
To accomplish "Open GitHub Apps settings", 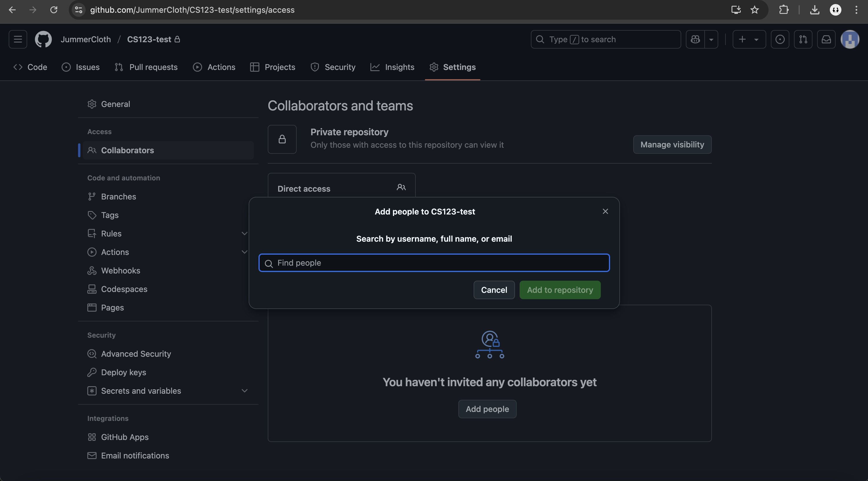I will pos(168,437).
